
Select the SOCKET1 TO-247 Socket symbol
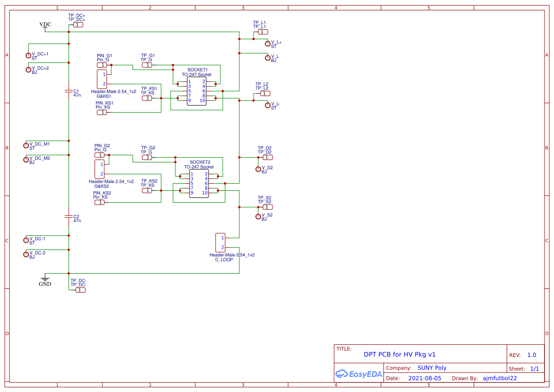coord(196,90)
